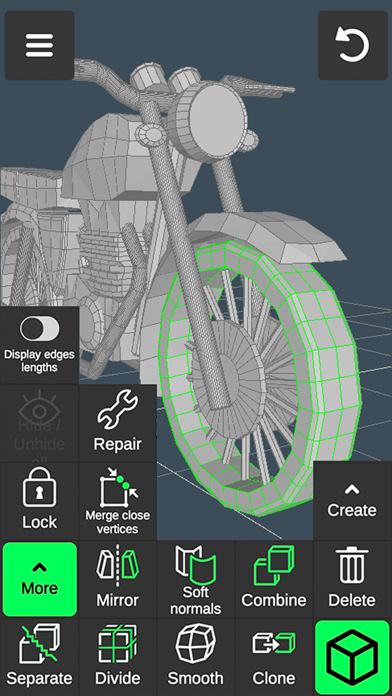Clone the selected object
This screenshot has width=392, height=696.
274,657
